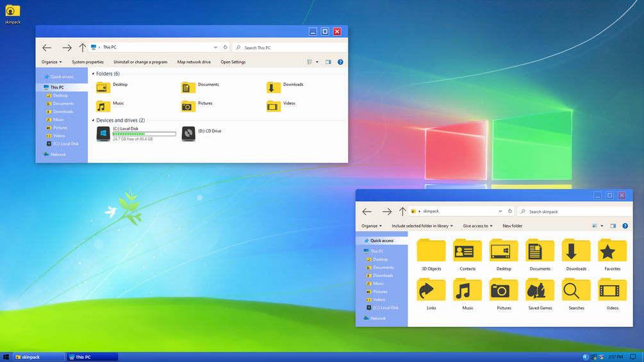Switch to This PC taskbar button

(x=92, y=357)
